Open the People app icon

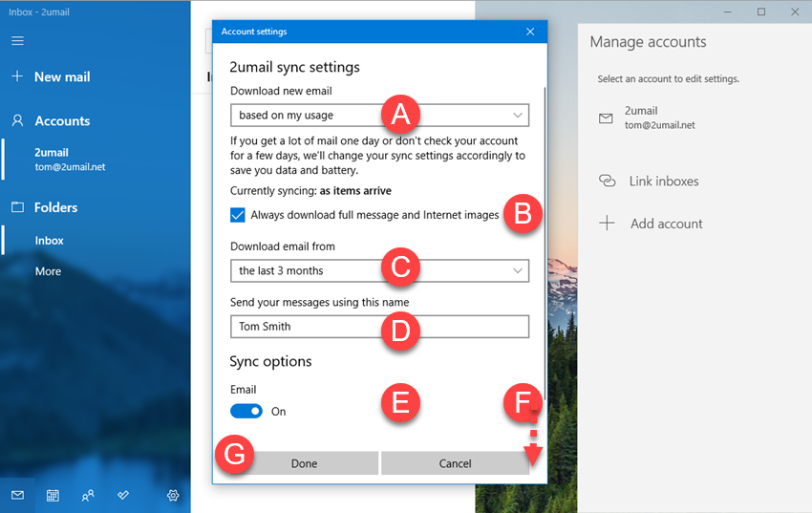(x=88, y=496)
